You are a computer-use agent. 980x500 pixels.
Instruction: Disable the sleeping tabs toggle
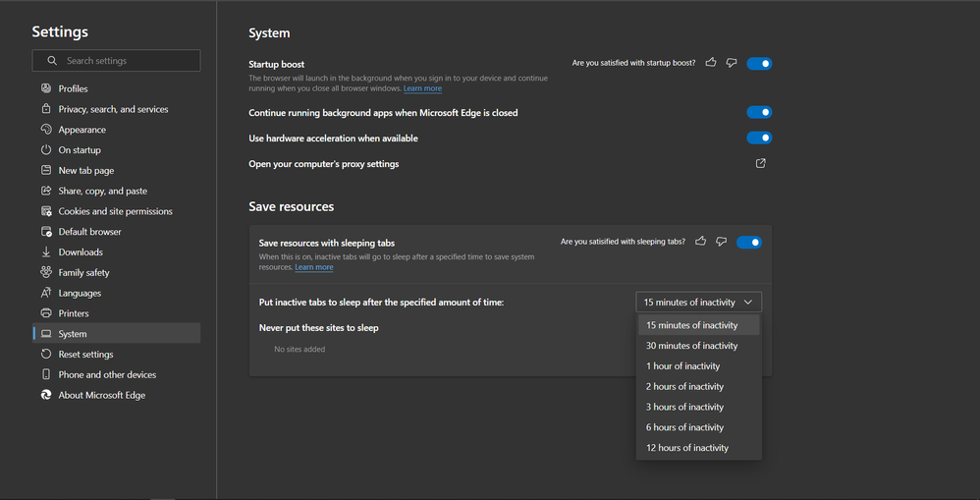tap(748, 243)
